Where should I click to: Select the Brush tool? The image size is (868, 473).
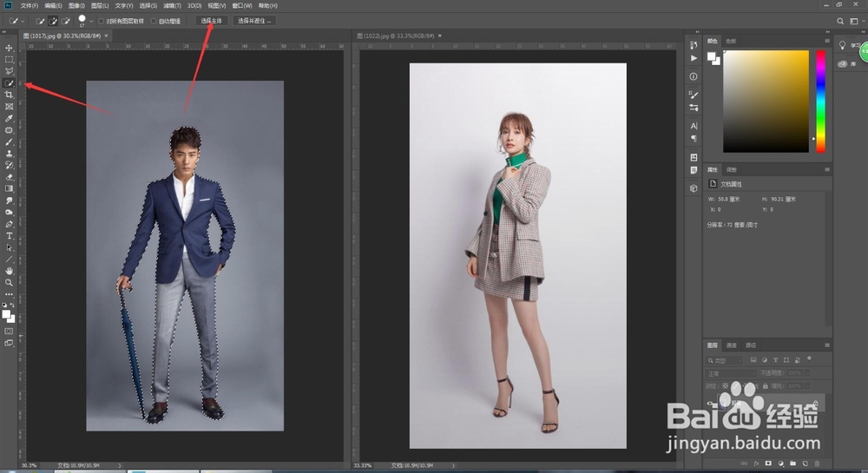click(9, 142)
